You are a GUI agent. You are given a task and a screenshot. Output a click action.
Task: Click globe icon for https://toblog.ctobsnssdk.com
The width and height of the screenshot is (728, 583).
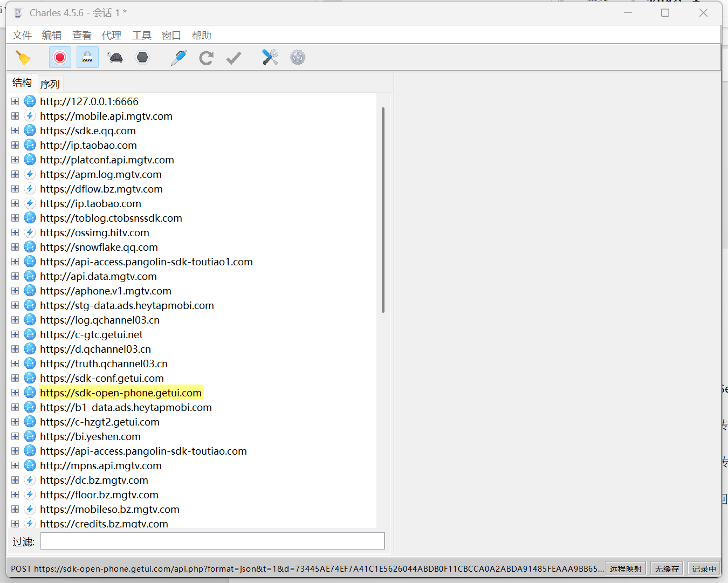(x=30, y=218)
